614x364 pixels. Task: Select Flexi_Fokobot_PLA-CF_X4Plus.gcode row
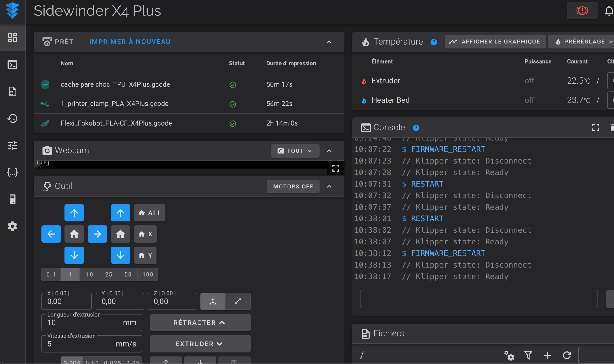pyautogui.click(x=189, y=123)
